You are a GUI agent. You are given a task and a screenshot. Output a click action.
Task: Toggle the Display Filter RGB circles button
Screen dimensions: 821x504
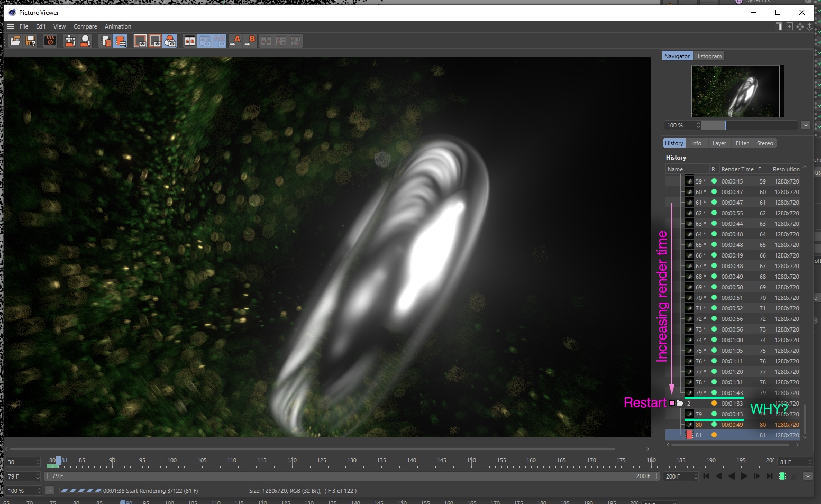(x=170, y=41)
